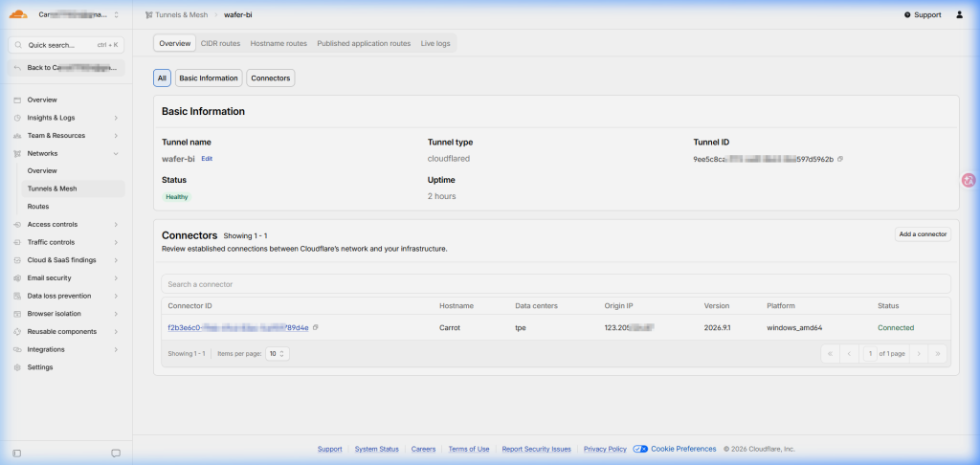
Task: Open Settings gear in sidebar
Action: [17, 367]
